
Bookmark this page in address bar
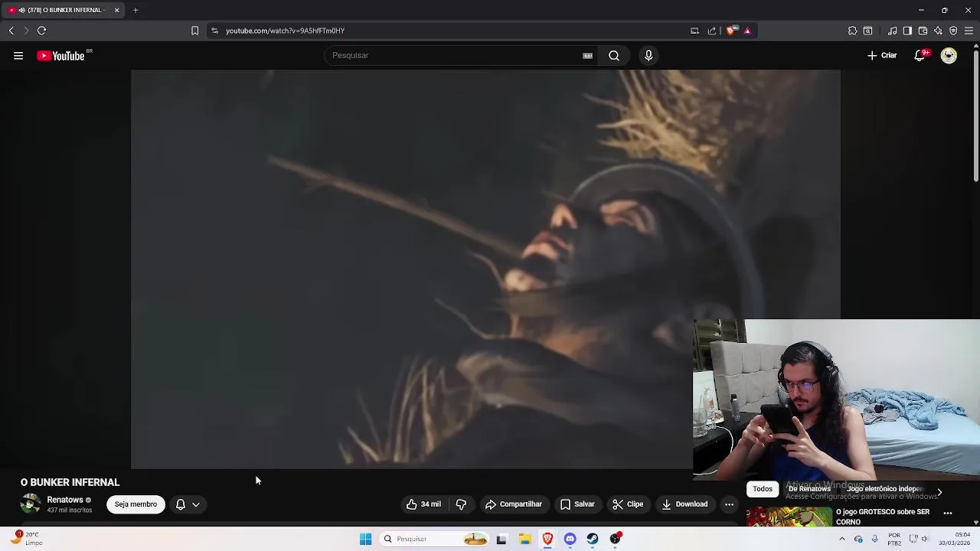coord(194,31)
